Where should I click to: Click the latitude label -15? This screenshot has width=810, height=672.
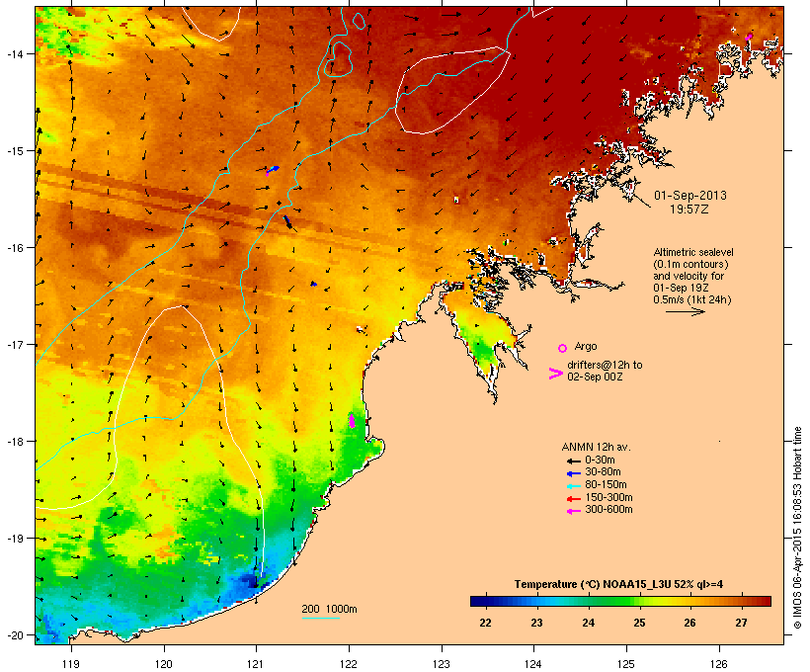(x=15, y=151)
